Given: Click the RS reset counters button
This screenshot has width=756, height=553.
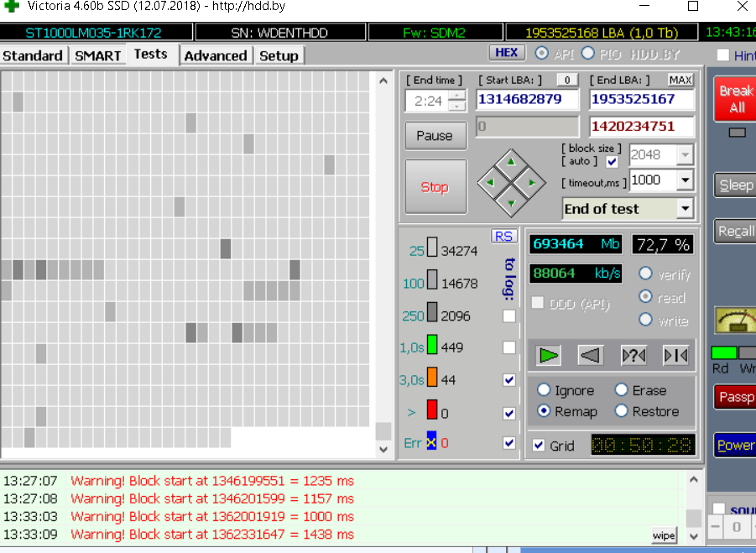Looking at the screenshot, I should click(x=503, y=237).
